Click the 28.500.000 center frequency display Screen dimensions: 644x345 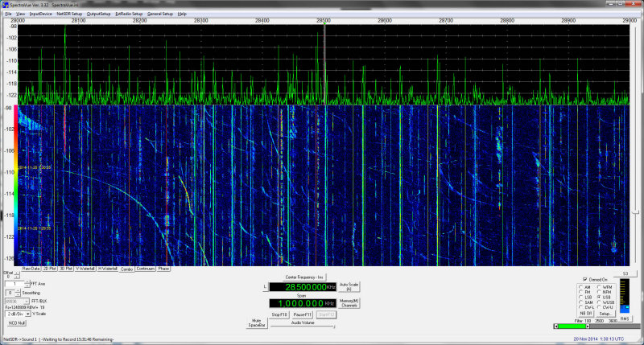tap(303, 287)
